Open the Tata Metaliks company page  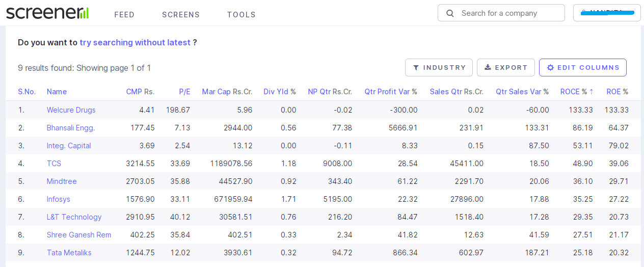tap(69, 253)
